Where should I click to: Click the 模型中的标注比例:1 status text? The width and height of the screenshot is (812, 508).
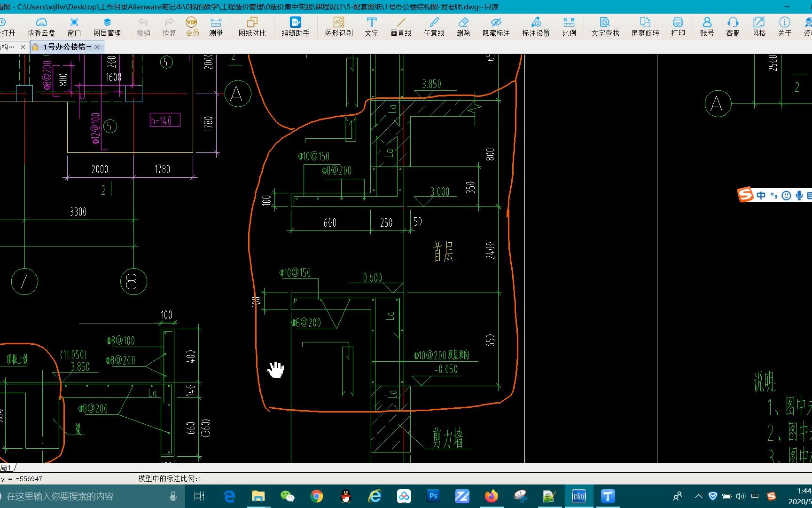170,479
